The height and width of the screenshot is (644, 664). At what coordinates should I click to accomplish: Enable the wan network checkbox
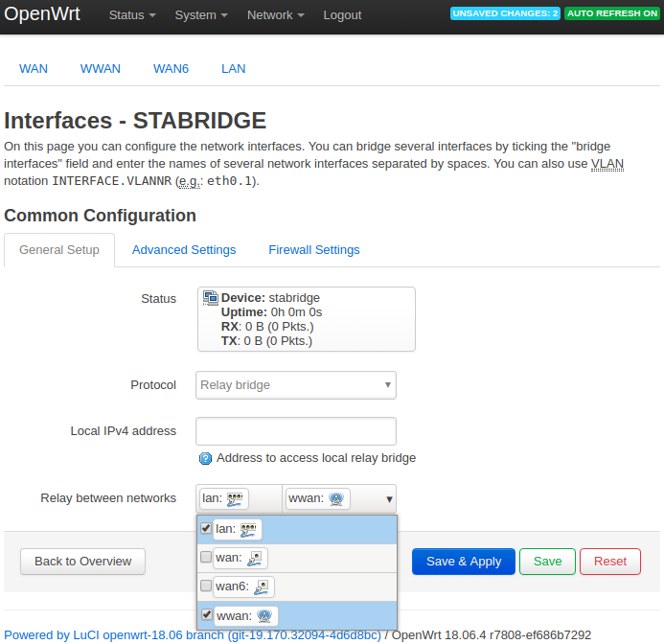pos(206,557)
